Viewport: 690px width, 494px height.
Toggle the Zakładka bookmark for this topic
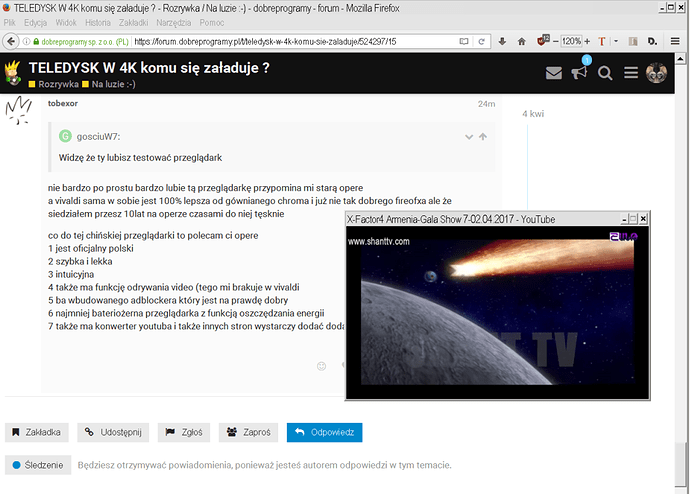[36, 432]
